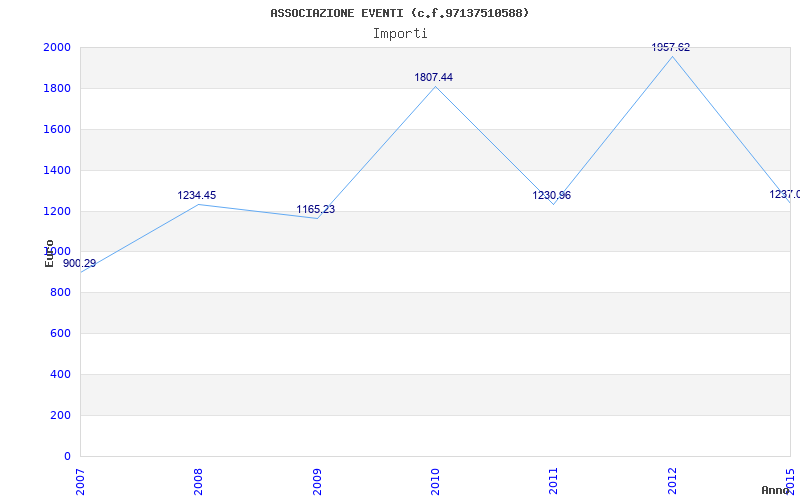Click the 2008 x-axis year label
The width and height of the screenshot is (800, 500).
(x=199, y=479)
